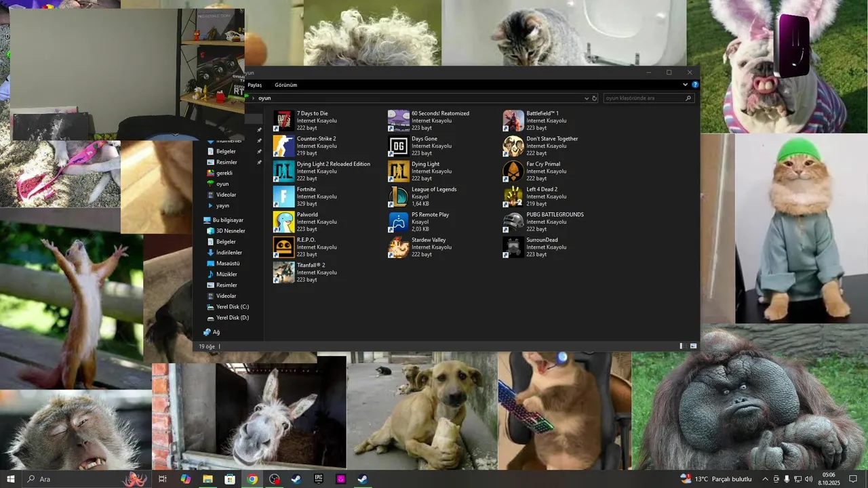Screen dimensions: 868x488
Task: Open Task View on the taskbar
Action: 163,479
